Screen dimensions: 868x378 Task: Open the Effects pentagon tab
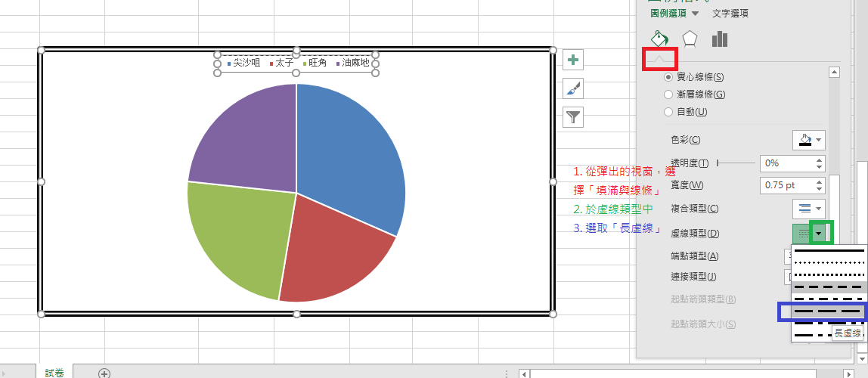pyautogui.click(x=690, y=39)
